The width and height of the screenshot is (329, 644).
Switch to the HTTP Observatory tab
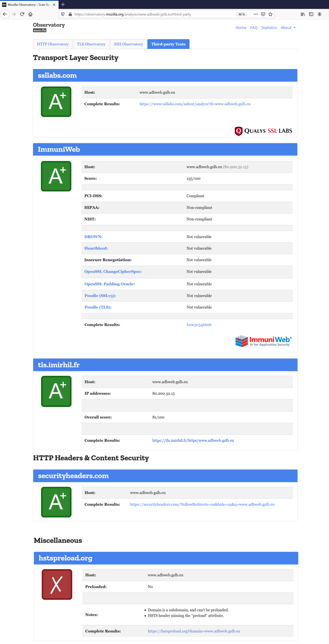coord(53,44)
